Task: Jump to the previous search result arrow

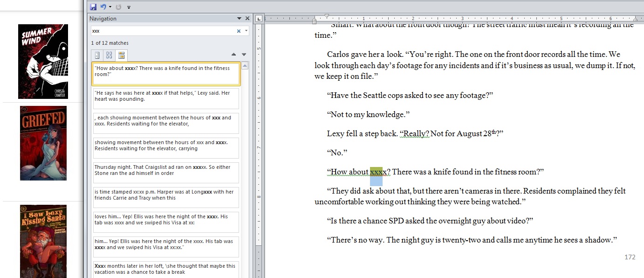Action: click(234, 55)
